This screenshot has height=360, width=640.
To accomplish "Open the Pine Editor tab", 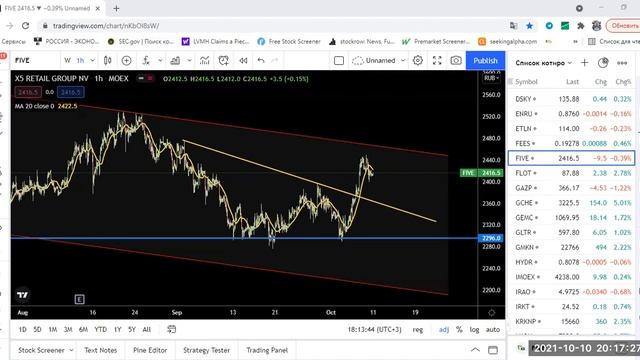I will coord(150,350).
